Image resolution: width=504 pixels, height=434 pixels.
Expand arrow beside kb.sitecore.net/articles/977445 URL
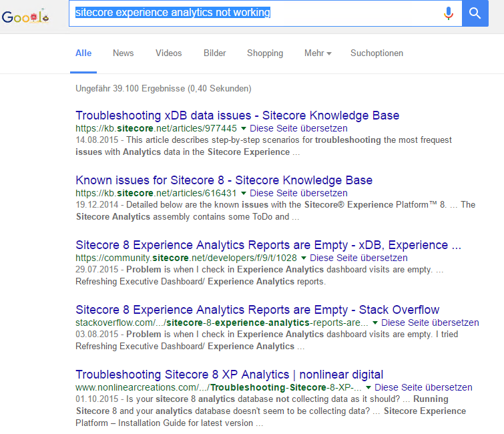(244, 128)
